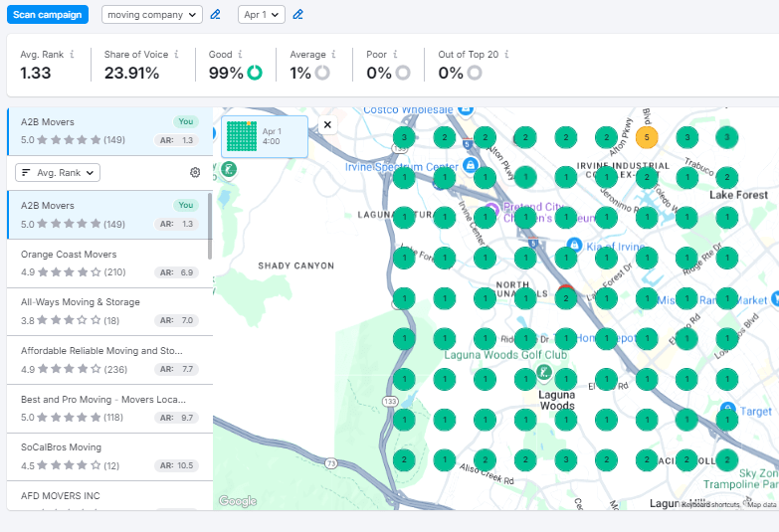779x532 pixels.
Task: Click the competitor list scrollbar
Action: click(x=210, y=226)
